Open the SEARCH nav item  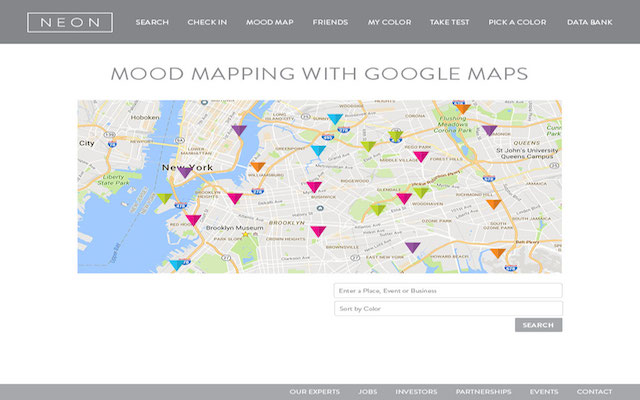pyautogui.click(x=152, y=22)
